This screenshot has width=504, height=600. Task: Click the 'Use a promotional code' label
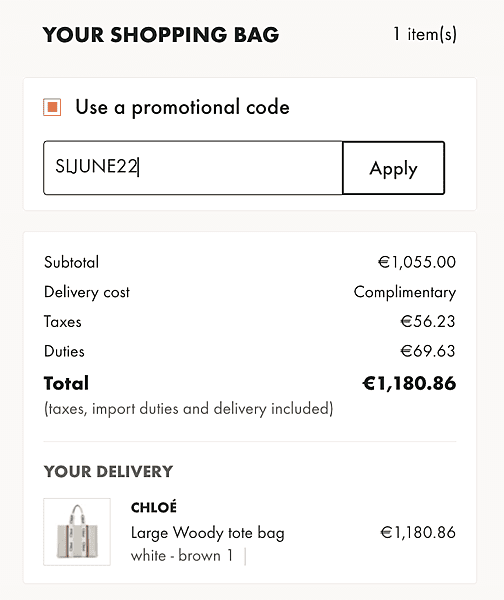pos(182,107)
